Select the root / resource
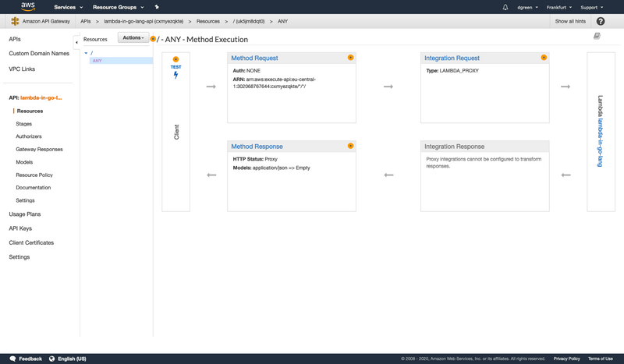 pos(92,53)
